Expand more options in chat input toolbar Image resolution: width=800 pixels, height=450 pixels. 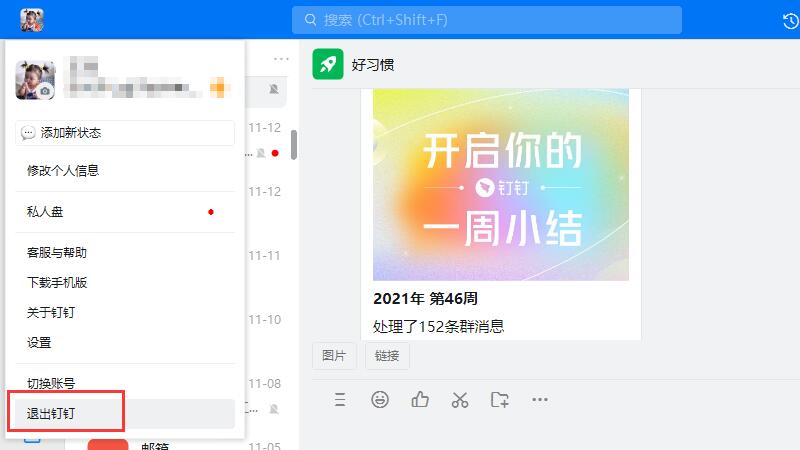[x=540, y=400]
